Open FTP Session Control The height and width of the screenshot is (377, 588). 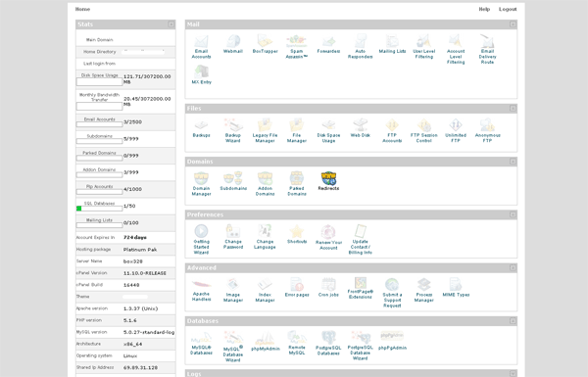click(423, 131)
